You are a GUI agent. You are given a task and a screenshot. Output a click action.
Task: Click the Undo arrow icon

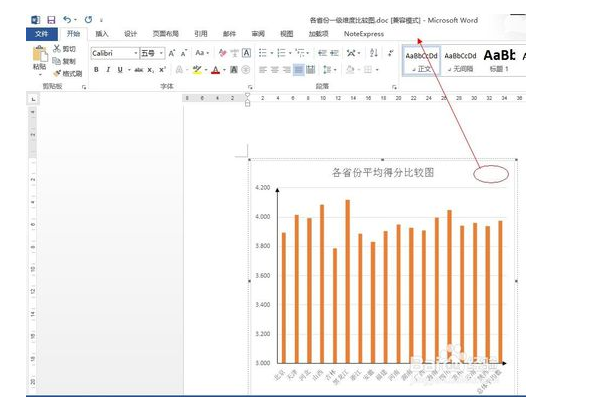pos(67,19)
